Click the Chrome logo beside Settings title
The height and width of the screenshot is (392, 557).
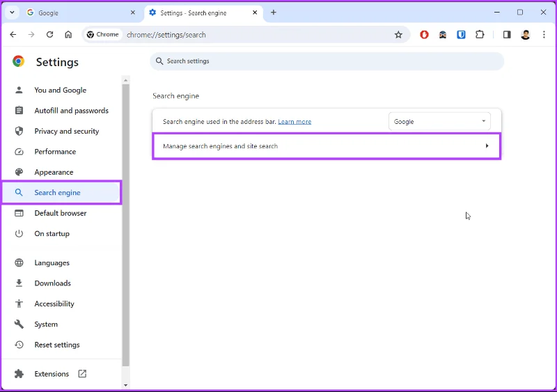[x=19, y=61]
